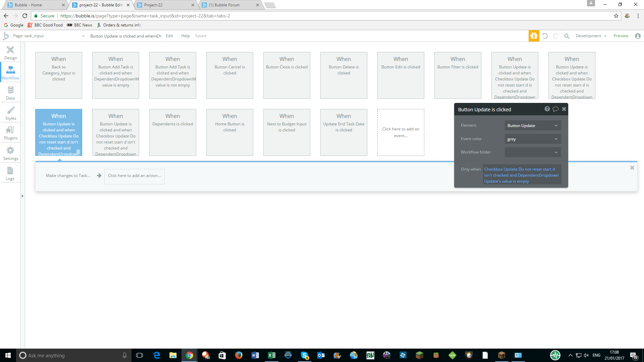The image size is (644, 362).
Task: Open the Event color grey dropdown
Action: [532, 139]
